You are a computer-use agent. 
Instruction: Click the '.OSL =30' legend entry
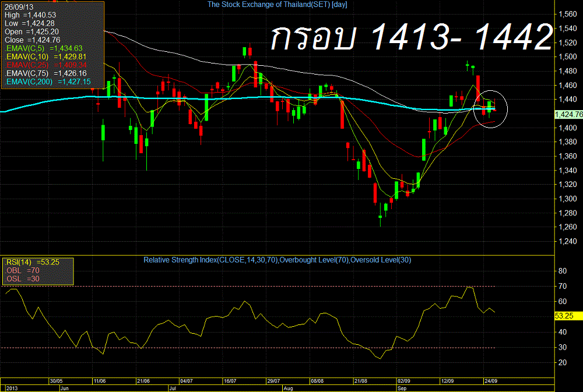(x=22, y=279)
